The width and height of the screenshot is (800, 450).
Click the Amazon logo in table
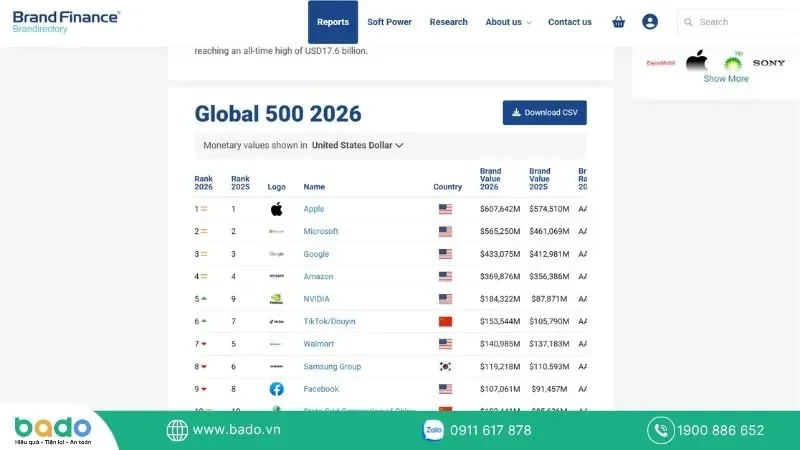pos(277,276)
